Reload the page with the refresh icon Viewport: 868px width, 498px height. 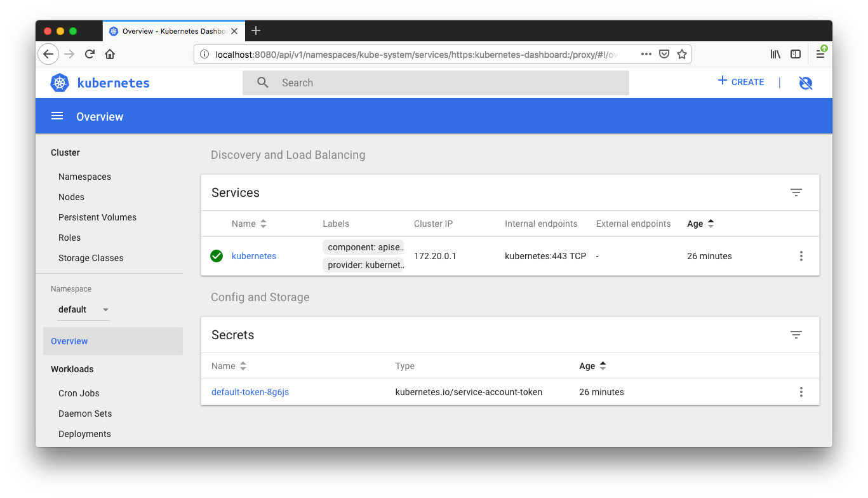pos(90,54)
